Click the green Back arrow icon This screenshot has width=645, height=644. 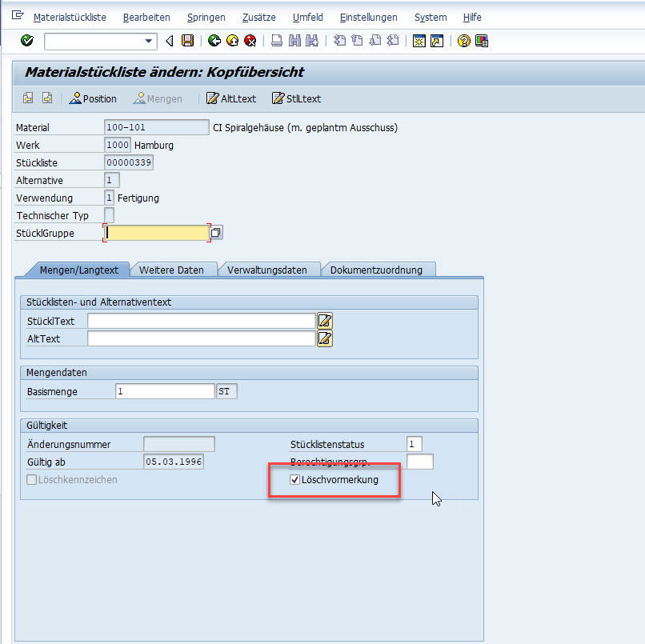214,41
